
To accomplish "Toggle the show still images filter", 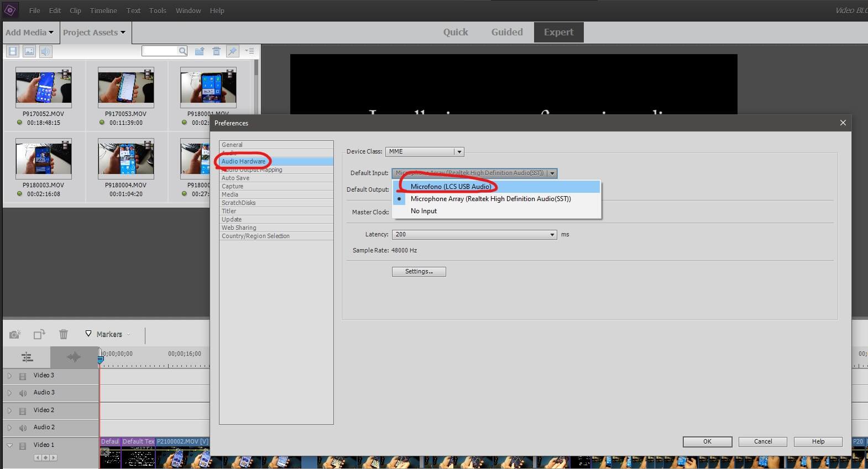I will coord(29,51).
